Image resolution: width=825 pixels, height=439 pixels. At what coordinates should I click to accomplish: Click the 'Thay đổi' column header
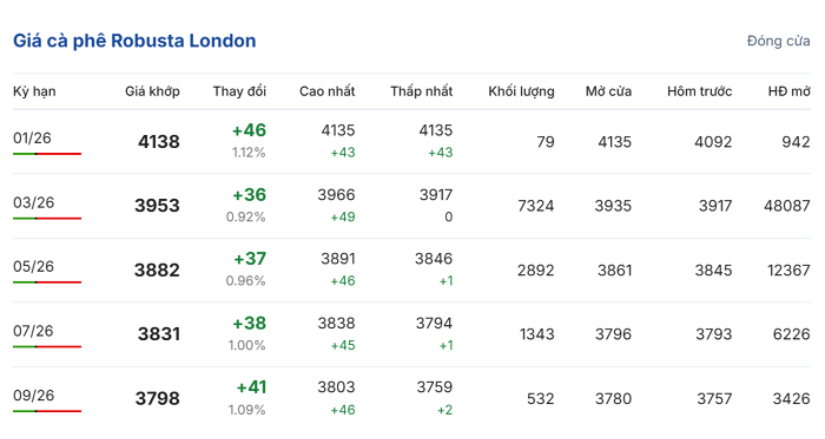pyautogui.click(x=239, y=91)
